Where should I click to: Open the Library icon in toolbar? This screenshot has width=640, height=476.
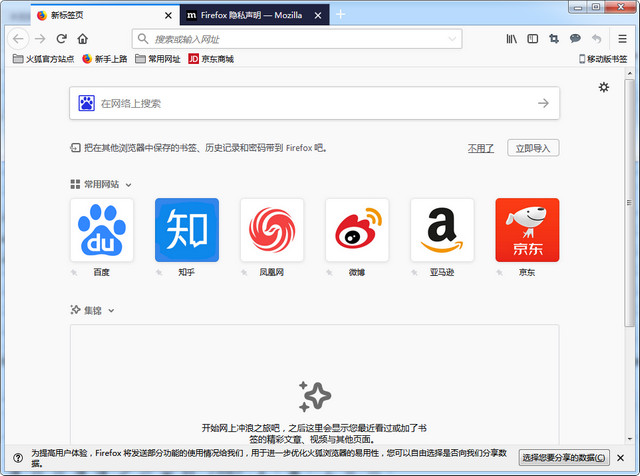(511, 39)
